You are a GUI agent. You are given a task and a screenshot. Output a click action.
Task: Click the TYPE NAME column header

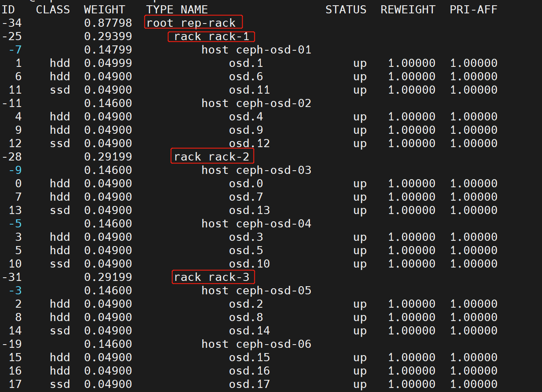point(177,10)
